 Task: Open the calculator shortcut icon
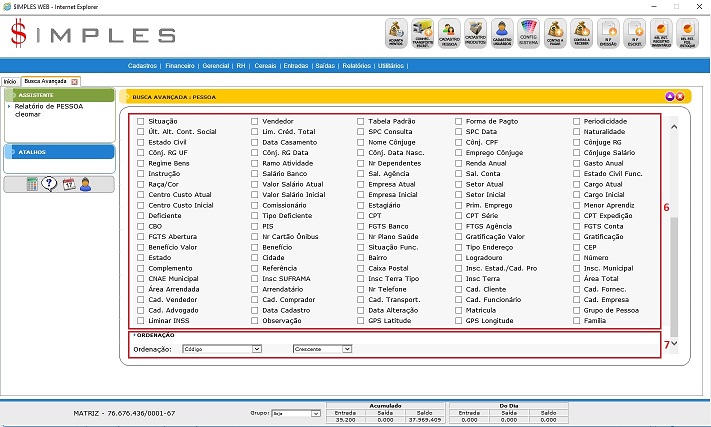33,184
